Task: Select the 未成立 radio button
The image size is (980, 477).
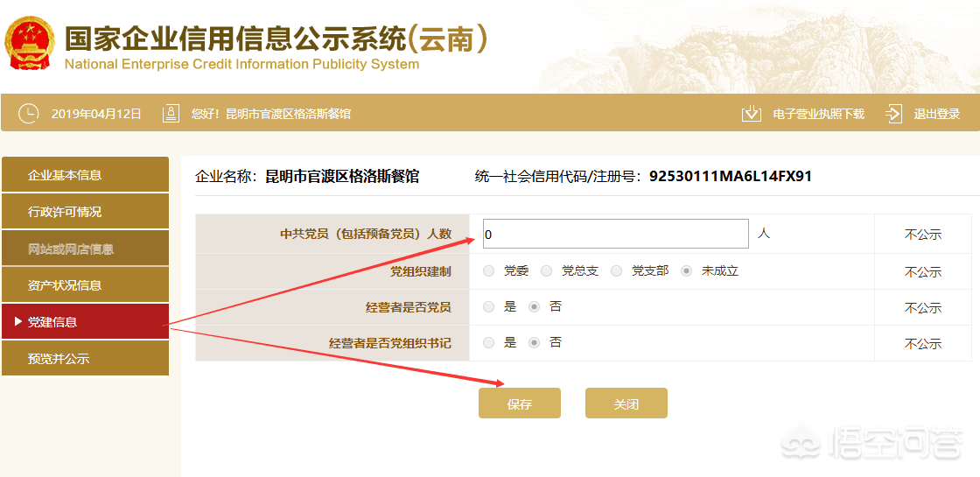Action: click(686, 271)
